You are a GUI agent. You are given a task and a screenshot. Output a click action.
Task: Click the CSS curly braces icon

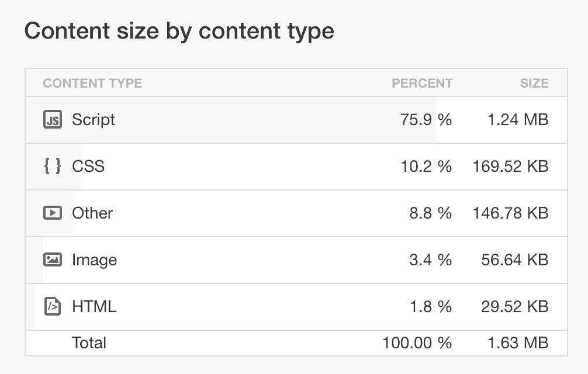click(x=53, y=167)
